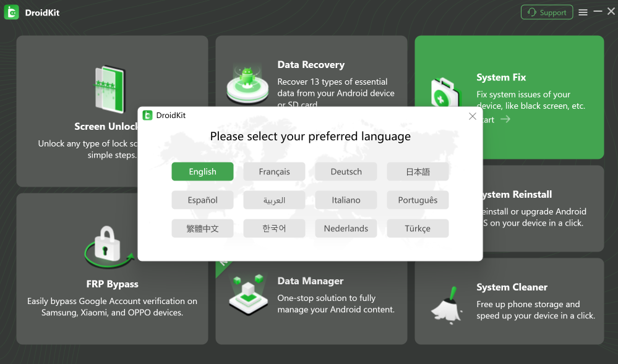The height and width of the screenshot is (364, 618).
Task: Click the System Fix medkit icon
Action: tap(445, 93)
